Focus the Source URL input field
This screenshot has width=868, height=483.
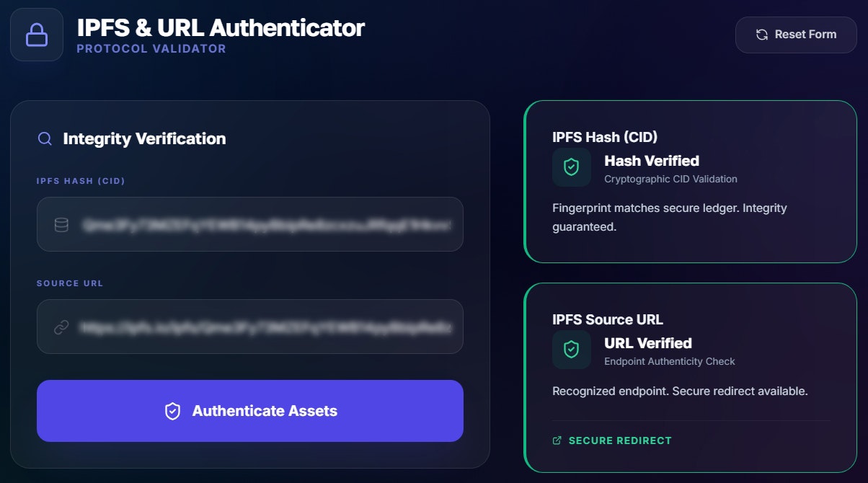point(250,327)
